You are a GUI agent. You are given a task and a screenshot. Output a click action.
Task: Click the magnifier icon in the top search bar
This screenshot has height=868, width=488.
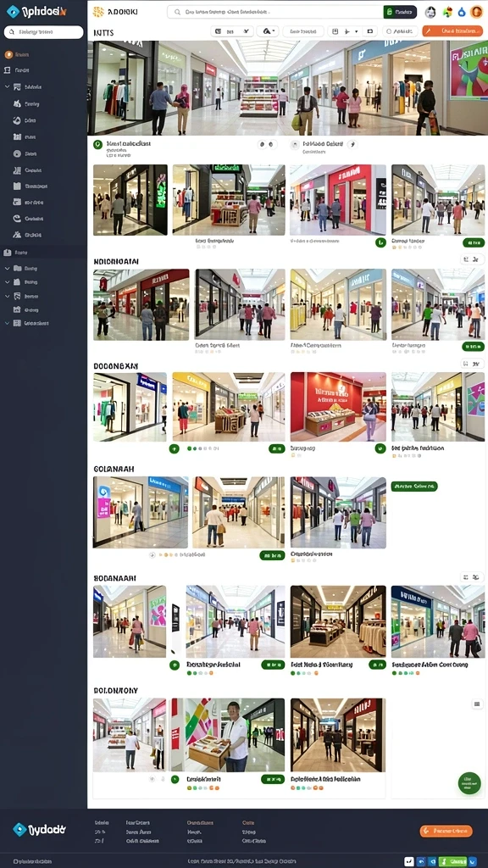(177, 12)
